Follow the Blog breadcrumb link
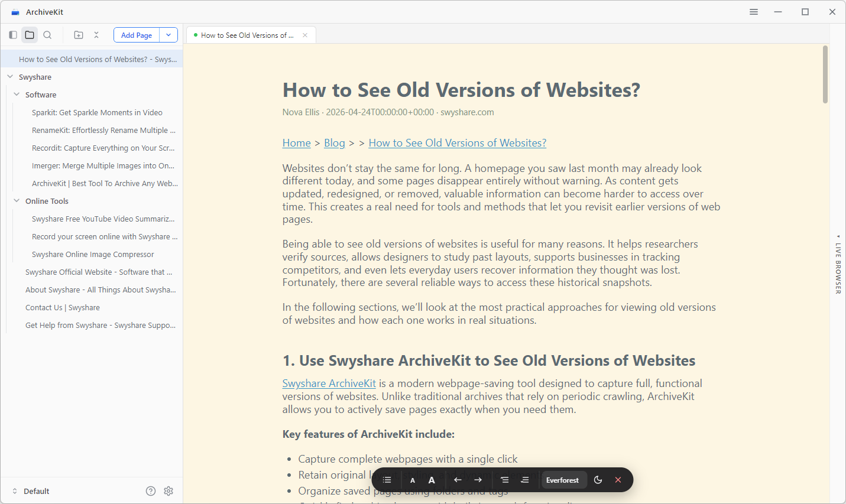The width and height of the screenshot is (846, 504). [x=334, y=143]
